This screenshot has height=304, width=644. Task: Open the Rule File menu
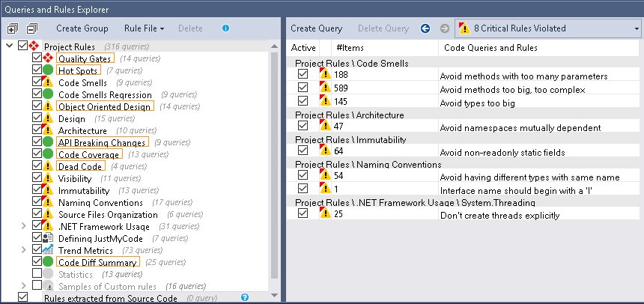point(144,28)
